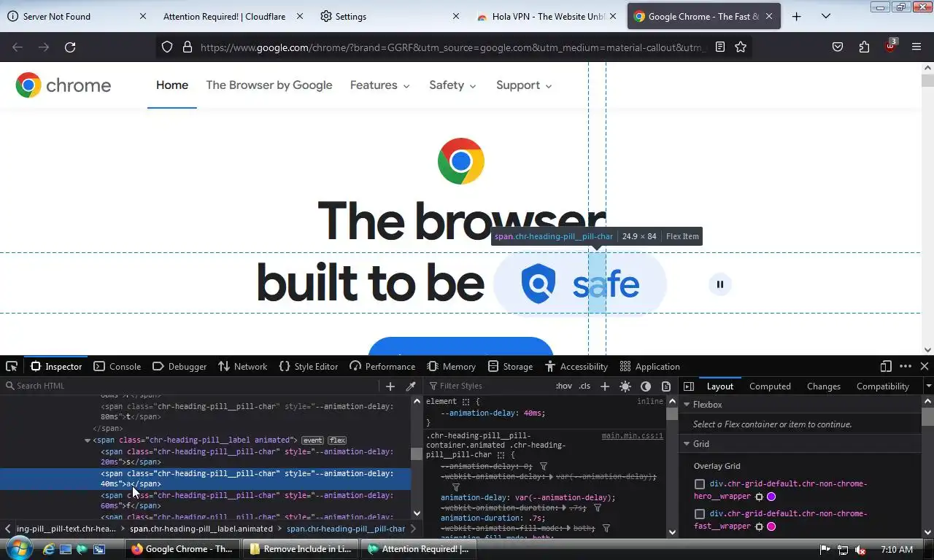
Task: Expand the Support navigation dropdown
Action: point(524,85)
